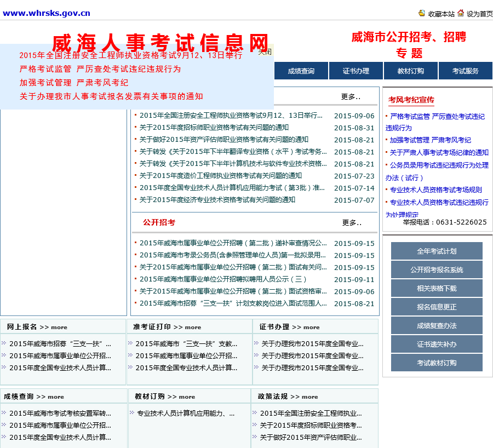Click 更多.. in the 公开招考 section
493x448 pixels.
point(352,223)
